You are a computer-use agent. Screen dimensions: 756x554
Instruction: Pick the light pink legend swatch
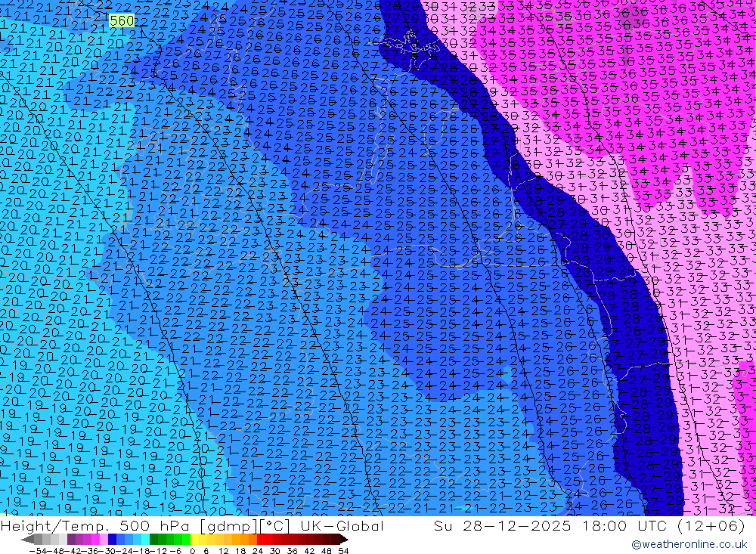click(x=104, y=540)
